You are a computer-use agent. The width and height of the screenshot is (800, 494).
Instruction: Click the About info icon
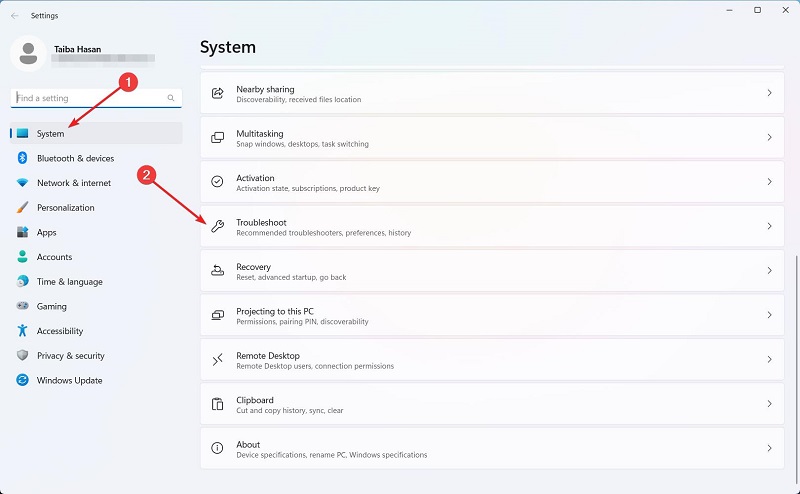tap(217, 448)
